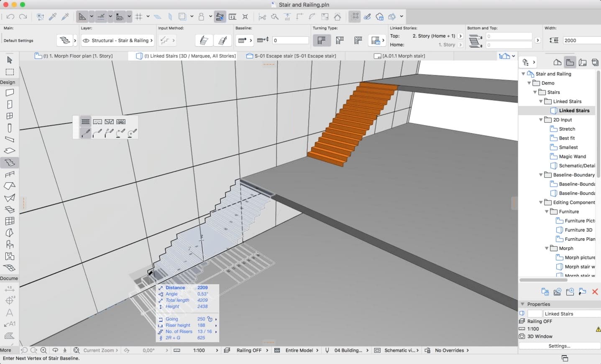The image size is (601, 364).
Task: Activate the Window tool
Action: pos(10,116)
